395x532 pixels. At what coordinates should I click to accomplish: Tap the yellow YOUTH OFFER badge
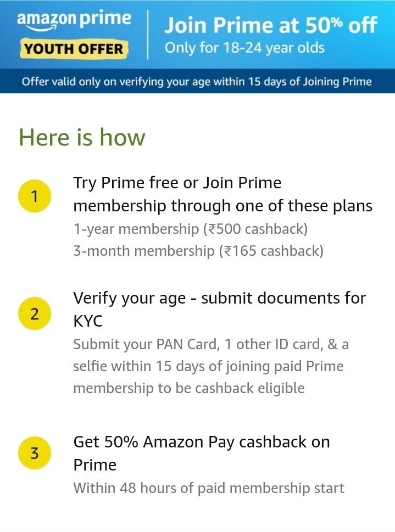pyautogui.click(x=74, y=49)
